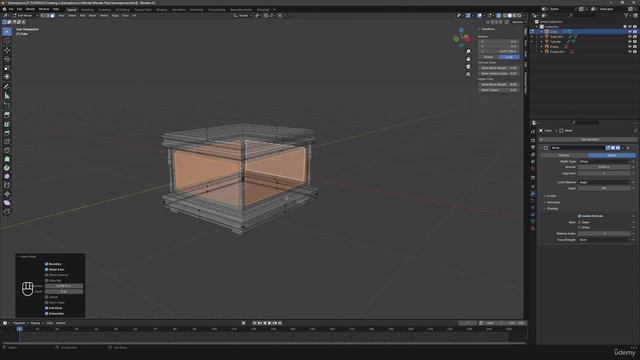Open the Width Type dropdown
The image size is (640, 360).
coord(604,162)
